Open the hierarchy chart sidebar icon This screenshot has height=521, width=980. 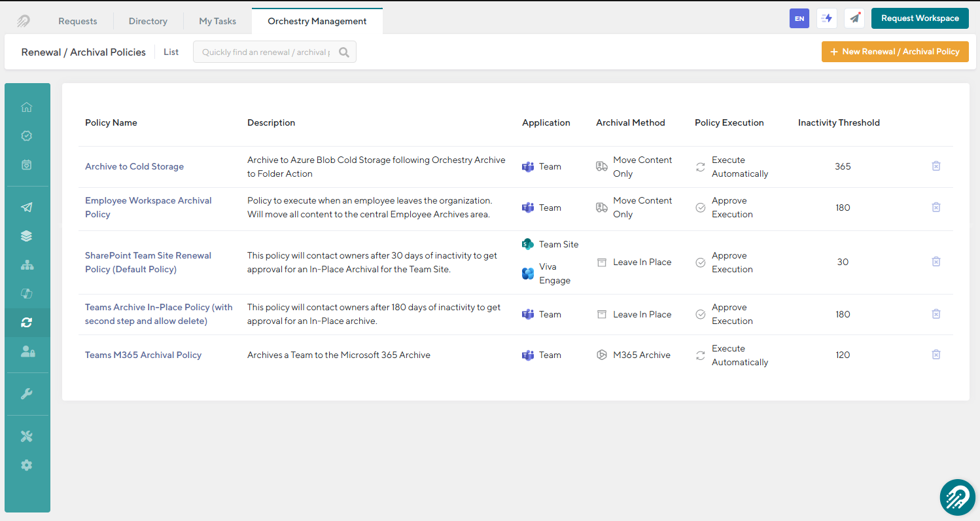(27, 265)
